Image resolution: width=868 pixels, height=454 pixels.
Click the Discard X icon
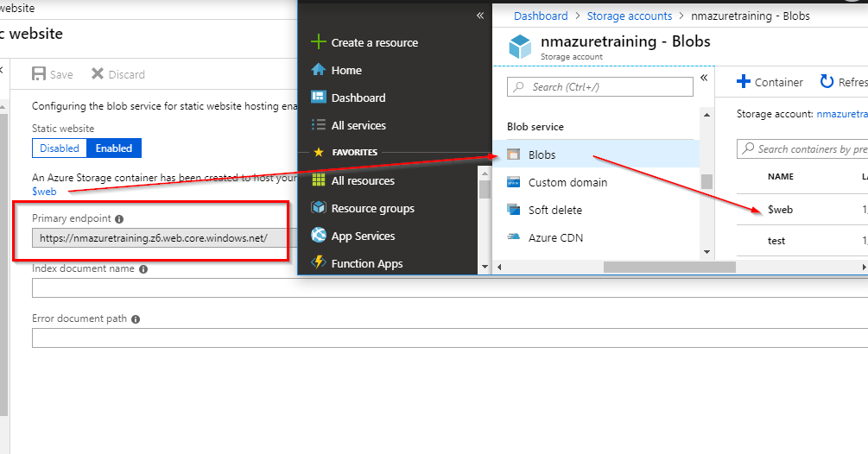point(98,74)
